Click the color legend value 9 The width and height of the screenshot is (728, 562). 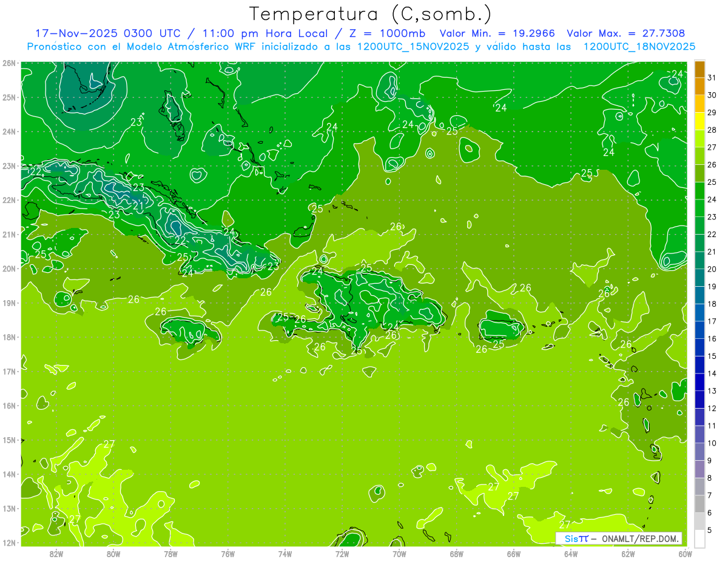coord(709,461)
